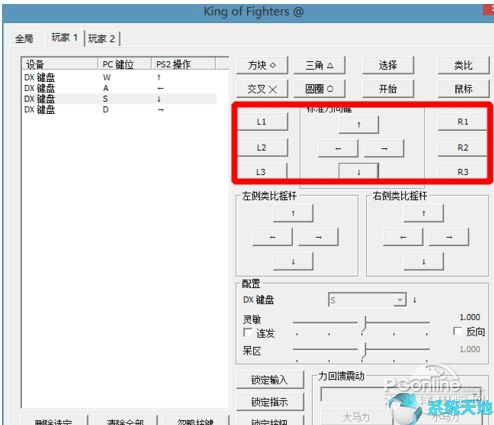Switch to the 玩家 1 tab

[x=64, y=38]
